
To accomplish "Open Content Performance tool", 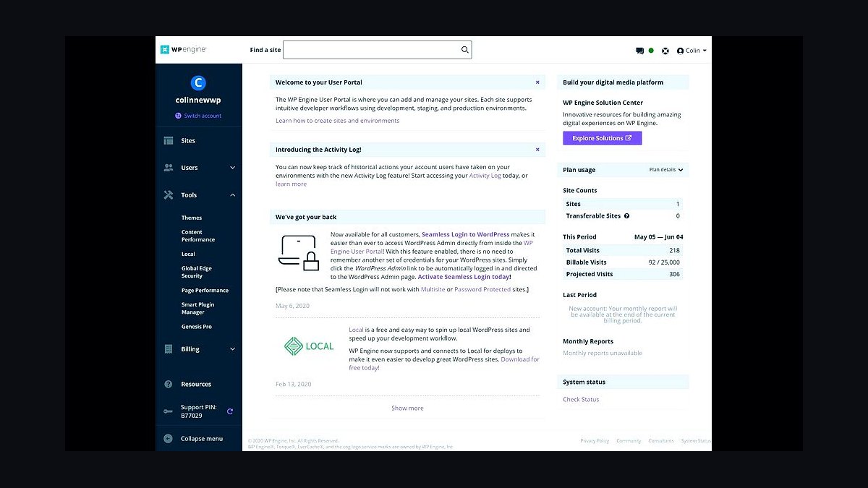I will coord(198,236).
